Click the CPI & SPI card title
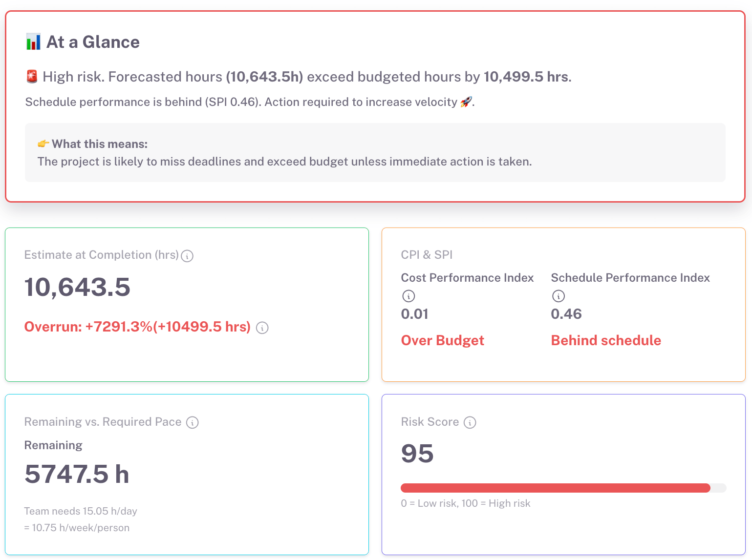This screenshot has width=752, height=560. pos(427,255)
